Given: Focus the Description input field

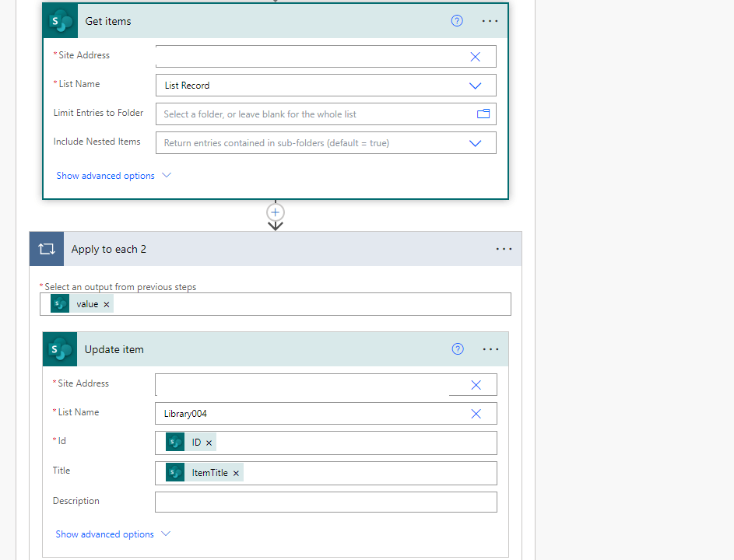Looking at the screenshot, I should coord(326,502).
